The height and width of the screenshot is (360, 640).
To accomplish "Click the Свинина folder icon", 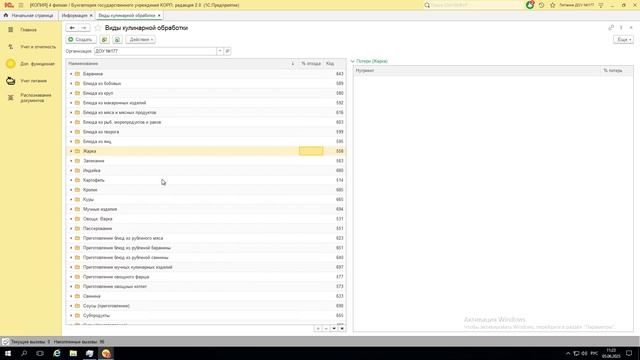I will pyautogui.click(x=78, y=296).
